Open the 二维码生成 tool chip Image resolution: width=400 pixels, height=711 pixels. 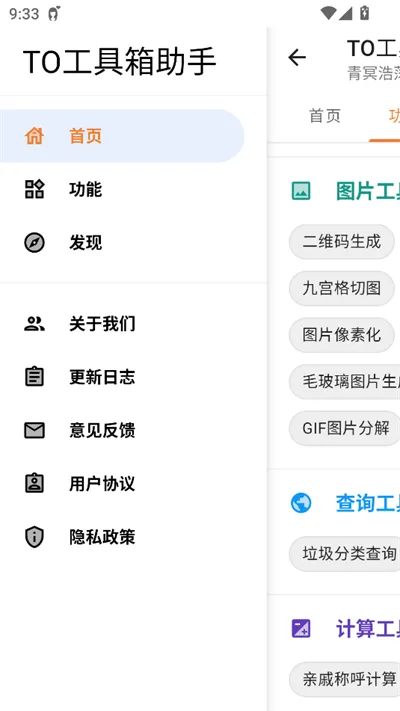341,242
